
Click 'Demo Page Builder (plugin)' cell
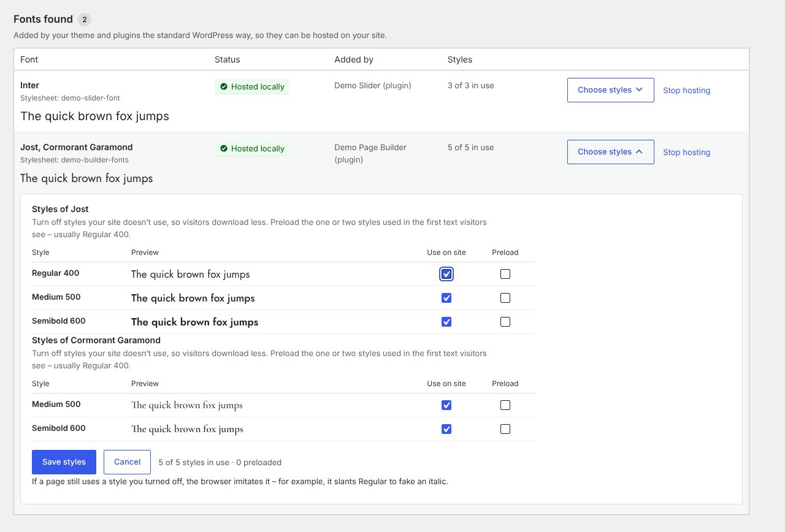[370, 153]
